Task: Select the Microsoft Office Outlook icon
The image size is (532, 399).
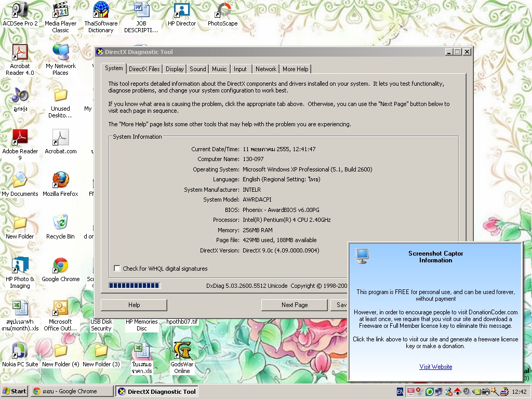Action: point(60,315)
